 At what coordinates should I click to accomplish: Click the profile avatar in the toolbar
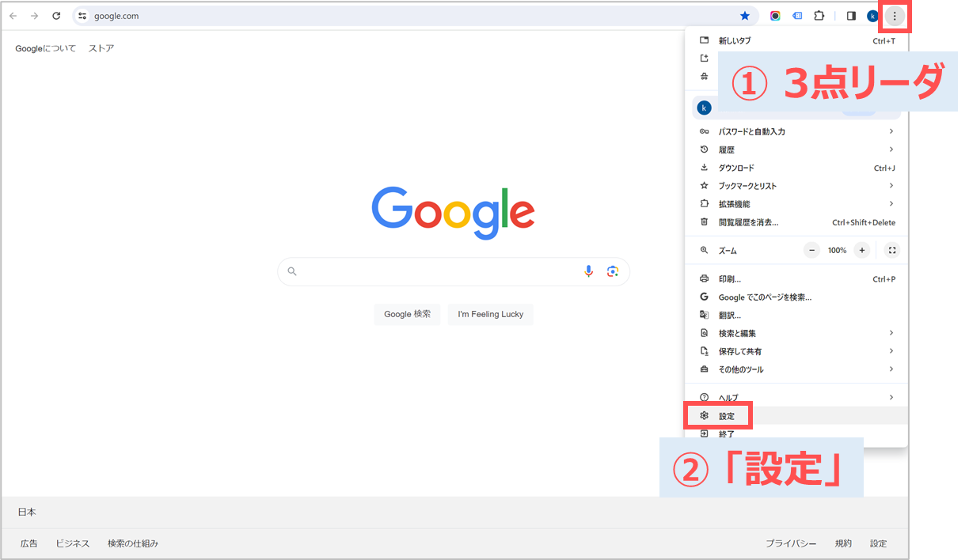[x=872, y=16]
